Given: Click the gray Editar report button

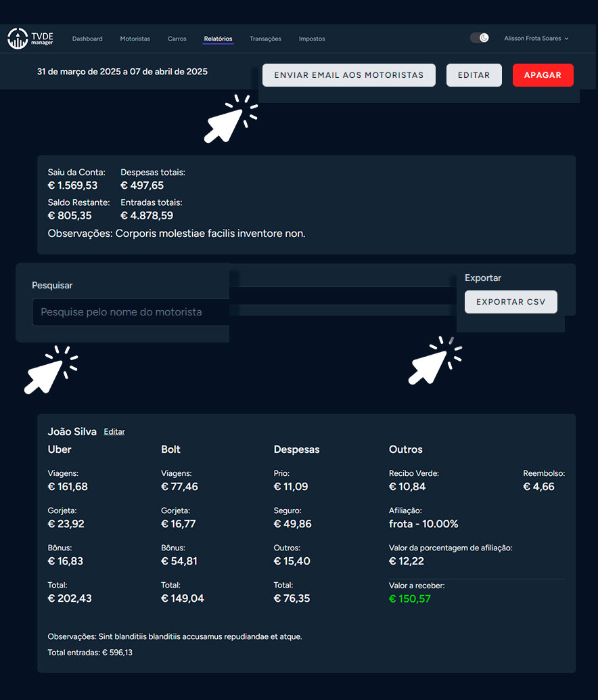Looking at the screenshot, I should point(474,75).
